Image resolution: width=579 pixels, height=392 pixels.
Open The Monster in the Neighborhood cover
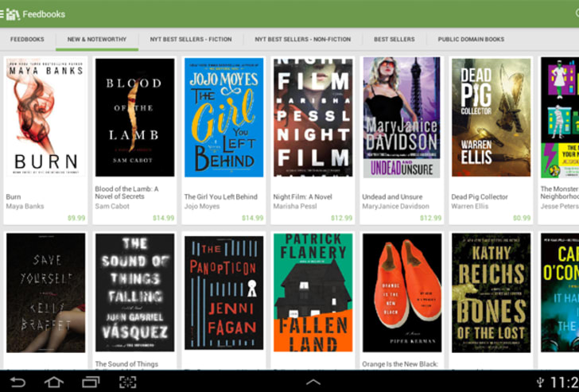(x=560, y=117)
